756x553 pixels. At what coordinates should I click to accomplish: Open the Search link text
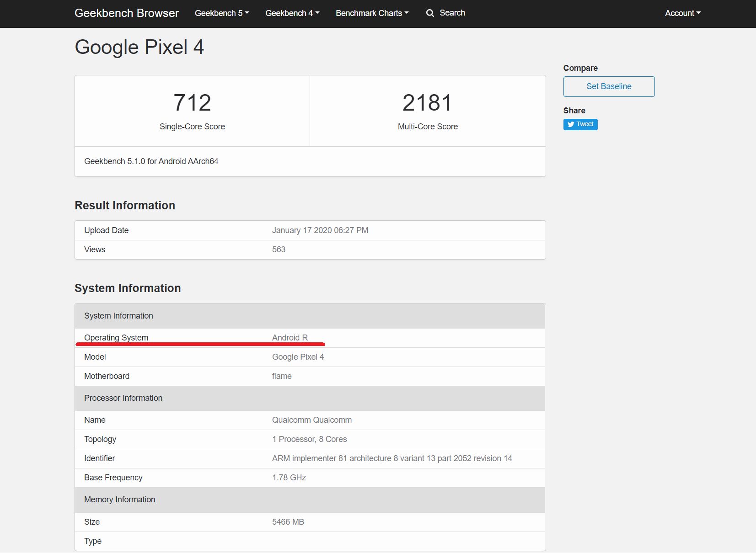452,13
